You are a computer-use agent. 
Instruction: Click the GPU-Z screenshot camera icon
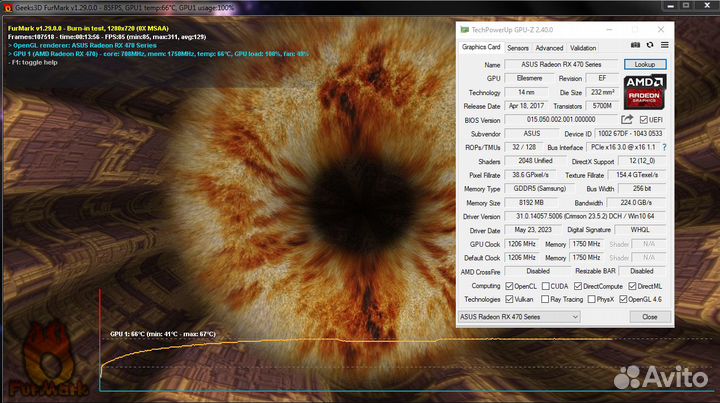coord(635,45)
